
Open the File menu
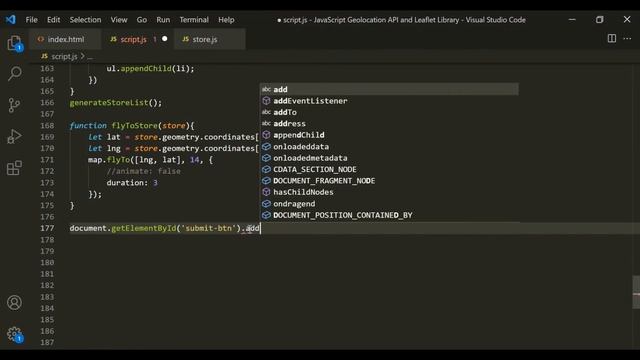31,20
